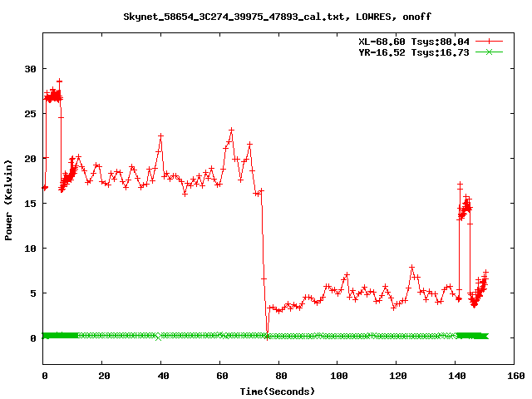Click the highest red data point near 28.5 K
Image resolution: width=532 pixels, height=399 pixels.
click(59, 81)
